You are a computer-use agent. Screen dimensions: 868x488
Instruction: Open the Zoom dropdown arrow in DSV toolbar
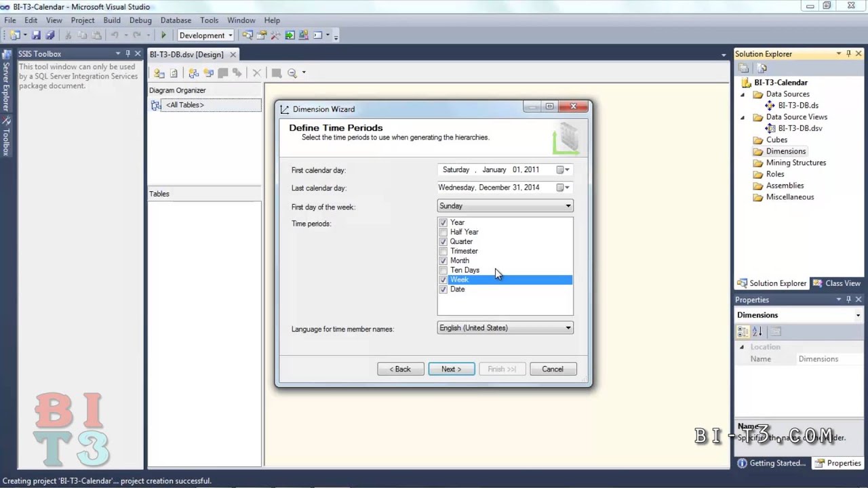coord(304,73)
